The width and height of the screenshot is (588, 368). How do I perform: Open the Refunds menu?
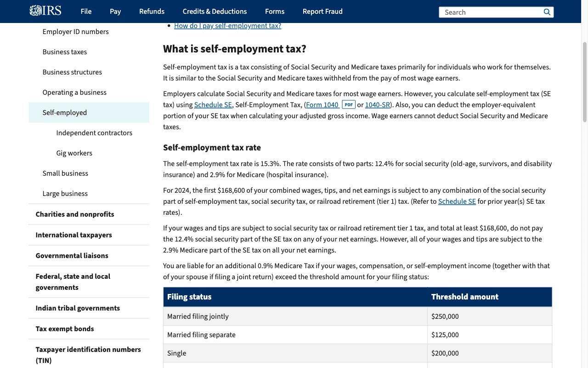tap(152, 11)
